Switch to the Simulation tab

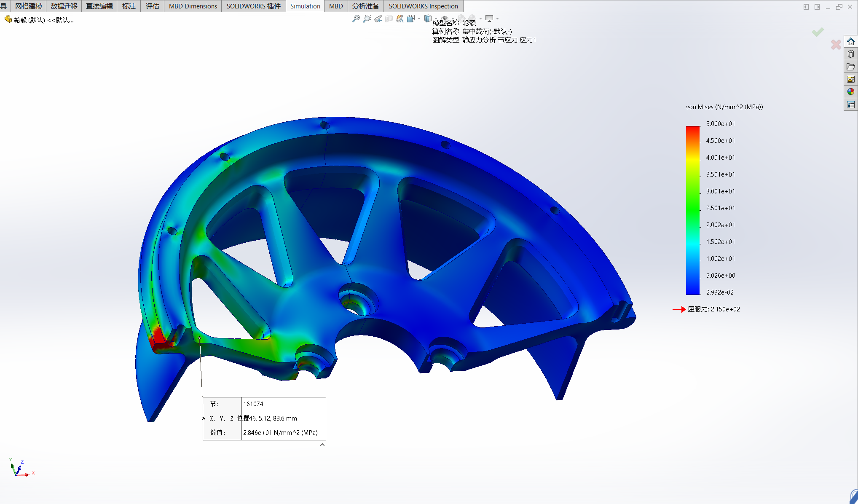305,6
